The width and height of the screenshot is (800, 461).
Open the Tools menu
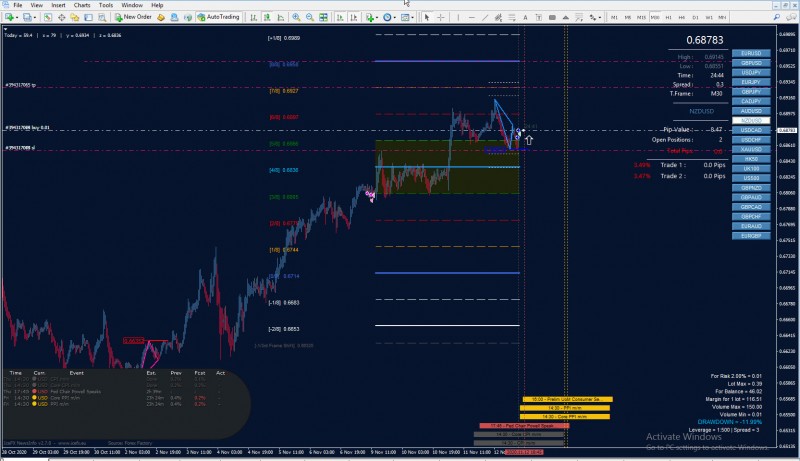106,5
